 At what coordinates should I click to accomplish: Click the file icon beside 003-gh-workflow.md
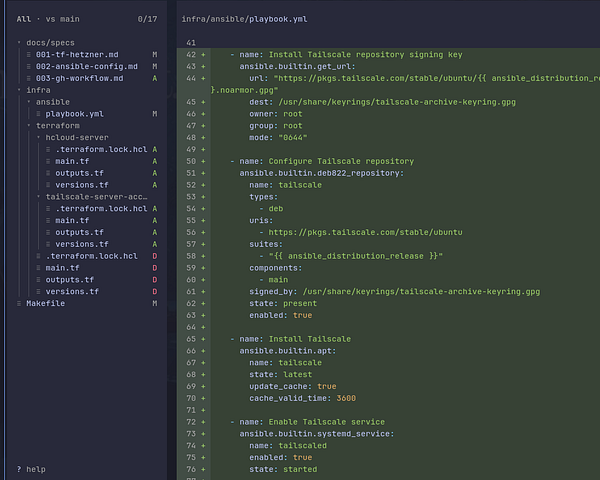click(x=29, y=78)
